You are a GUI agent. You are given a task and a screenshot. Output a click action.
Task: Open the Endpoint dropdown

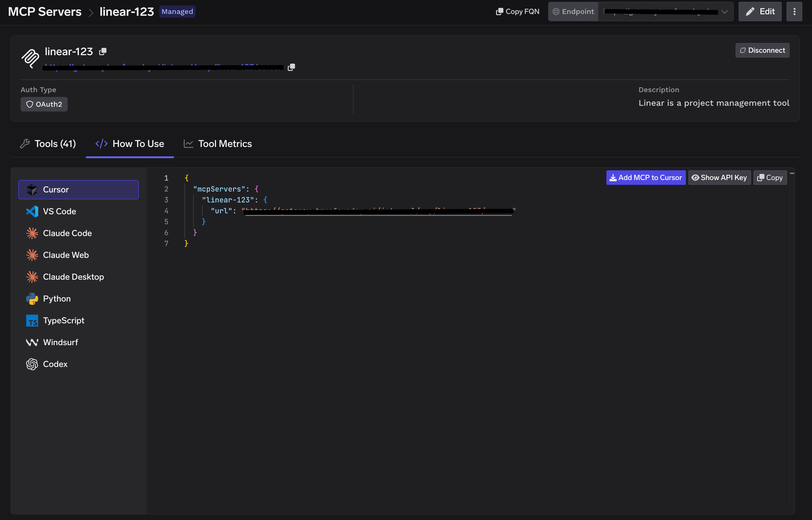(x=666, y=12)
